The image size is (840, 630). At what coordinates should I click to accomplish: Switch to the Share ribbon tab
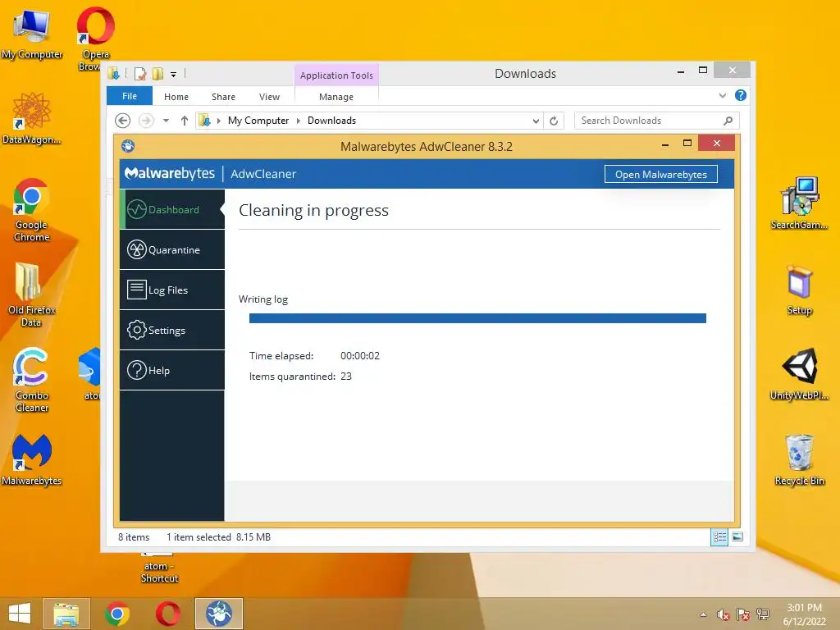pyautogui.click(x=223, y=97)
